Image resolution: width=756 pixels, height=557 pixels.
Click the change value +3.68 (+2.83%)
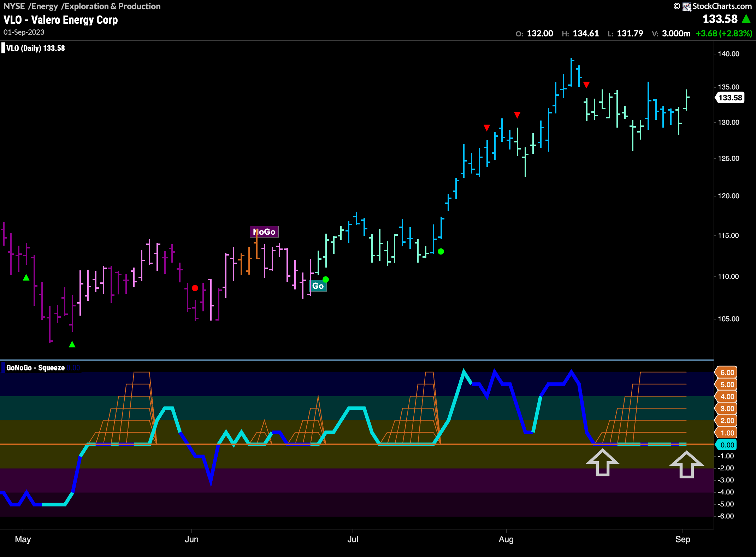(724, 34)
